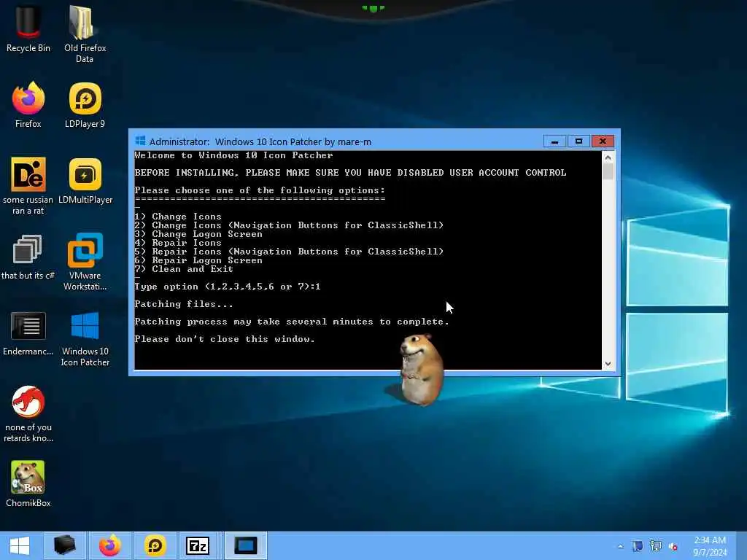Click the console window title bar text
Image resolution: width=747 pixels, height=560 pixels.
point(260,141)
